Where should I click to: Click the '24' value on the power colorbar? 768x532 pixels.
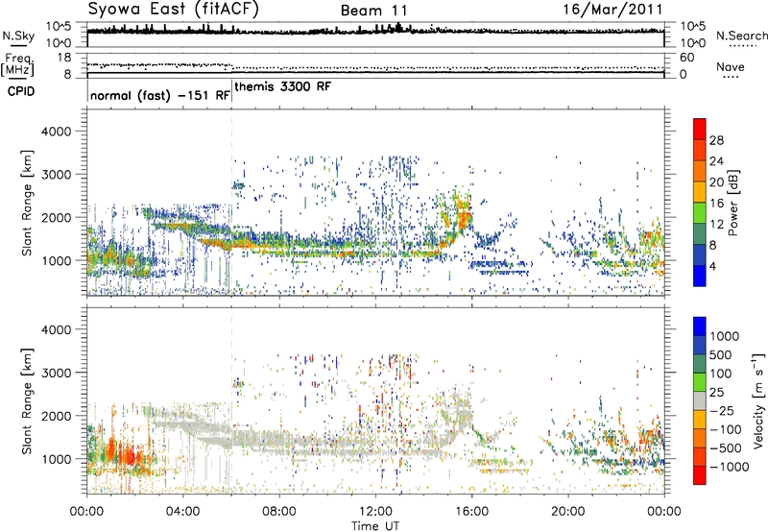tap(716, 161)
